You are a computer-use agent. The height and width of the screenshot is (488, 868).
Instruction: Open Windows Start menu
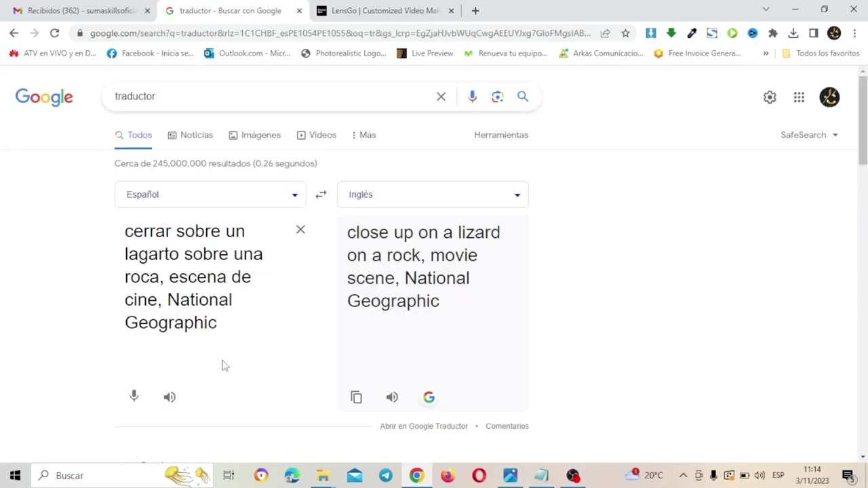pyautogui.click(x=15, y=475)
